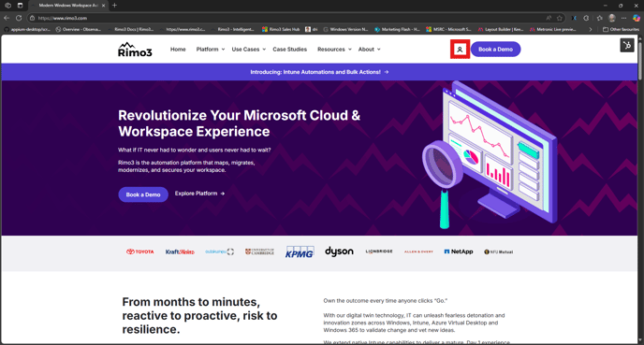Open the appium-desktop bookmark
The width and height of the screenshot is (644, 345).
[x=27, y=30]
